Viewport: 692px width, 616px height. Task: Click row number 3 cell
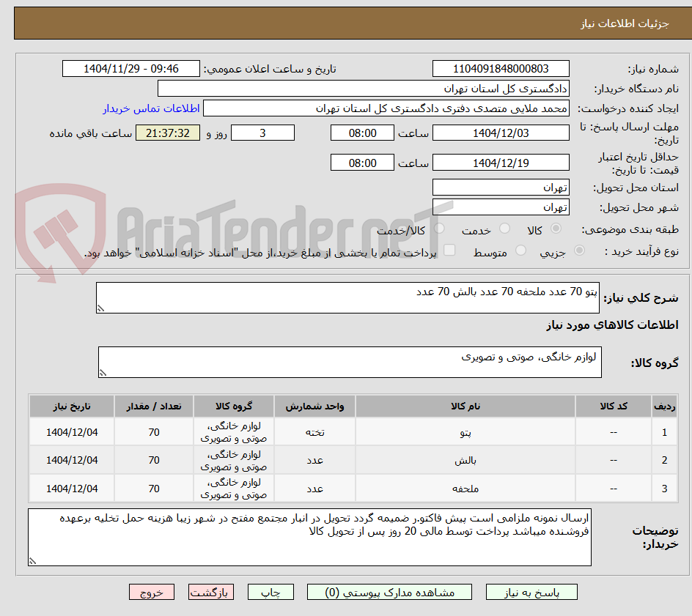tap(665, 489)
